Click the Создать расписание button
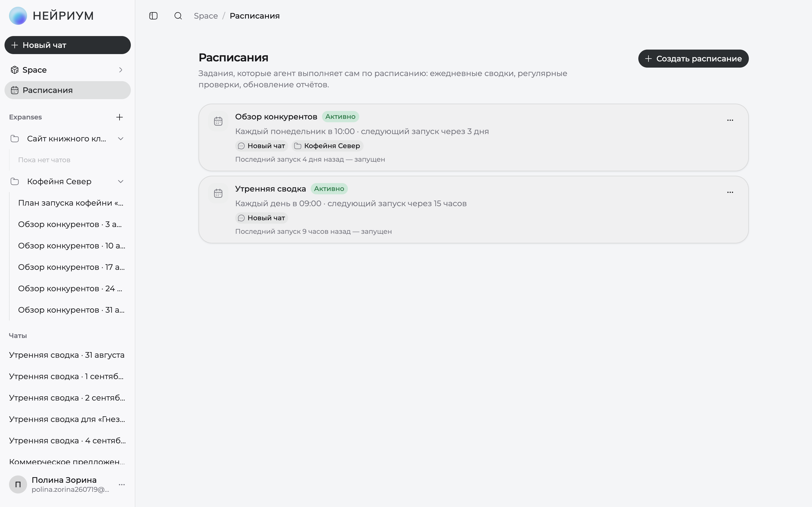 coord(693,59)
